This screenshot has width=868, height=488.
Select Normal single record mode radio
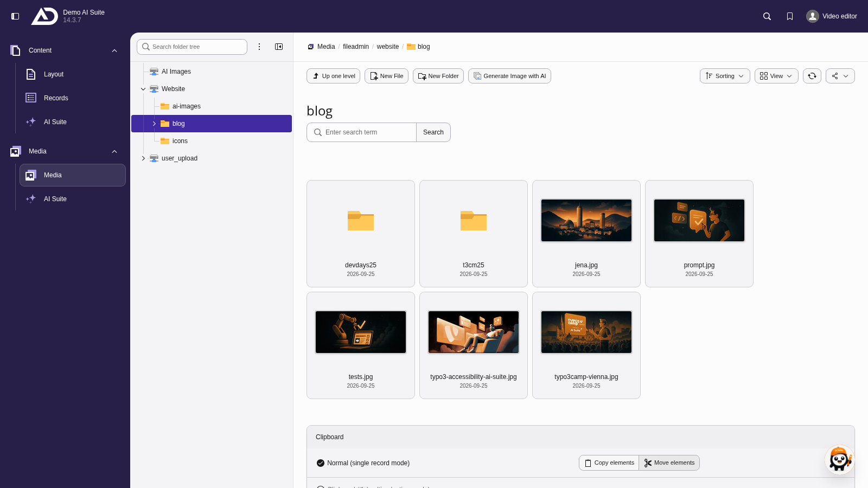[321, 463]
